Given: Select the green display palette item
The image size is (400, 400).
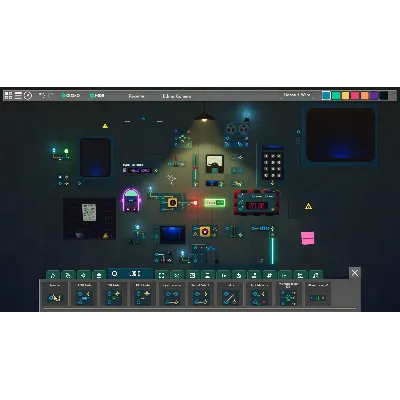Looking at the screenshot, I should point(317,294).
